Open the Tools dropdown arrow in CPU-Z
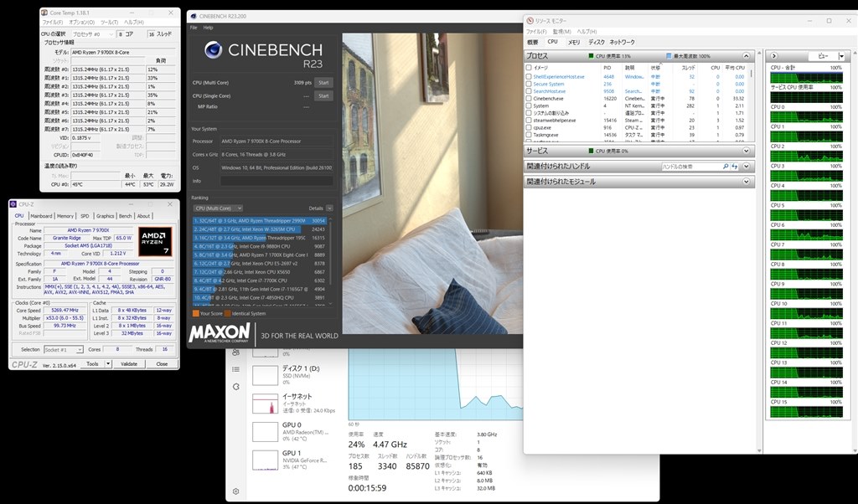This screenshot has height=504, width=858. [108, 364]
